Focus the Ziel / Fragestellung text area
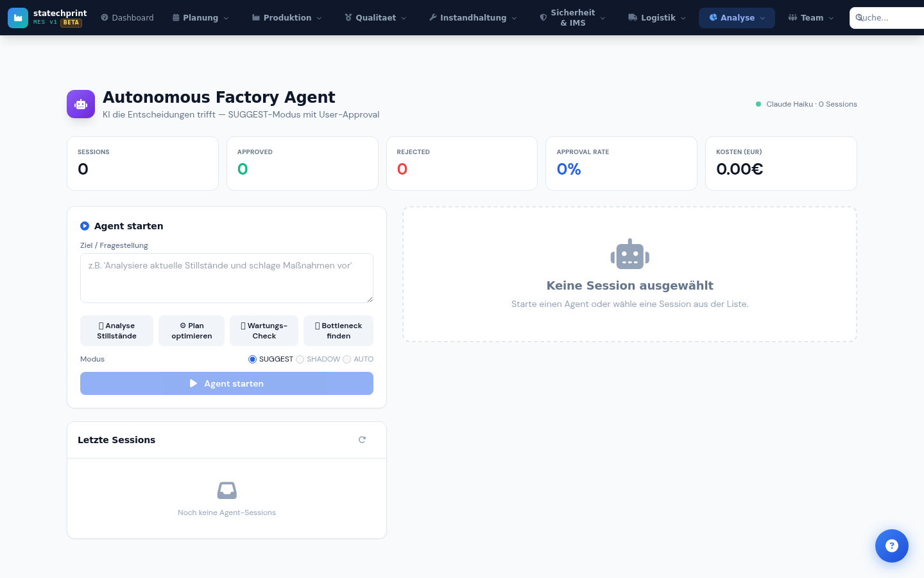This screenshot has width=924, height=578. pyautogui.click(x=227, y=278)
